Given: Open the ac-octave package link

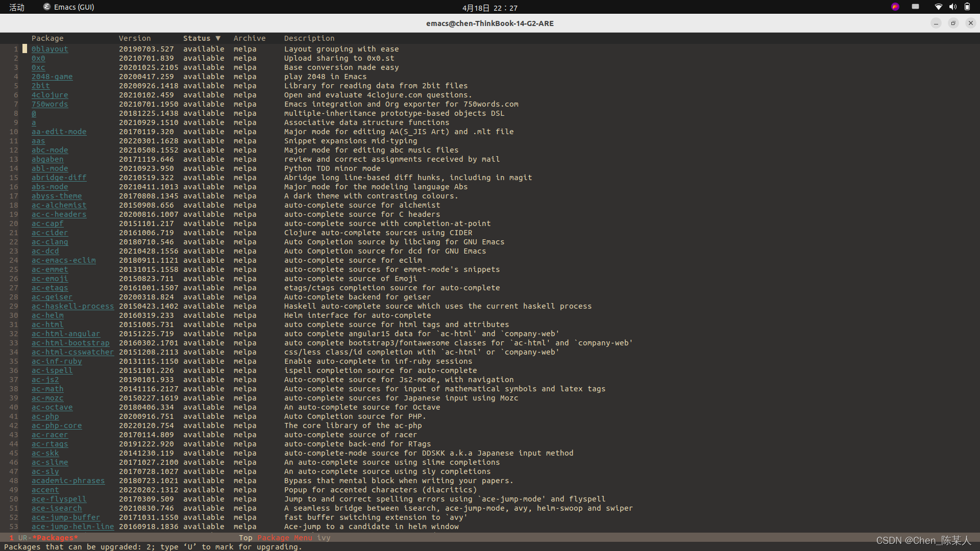Looking at the screenshot, I should 52,407.
